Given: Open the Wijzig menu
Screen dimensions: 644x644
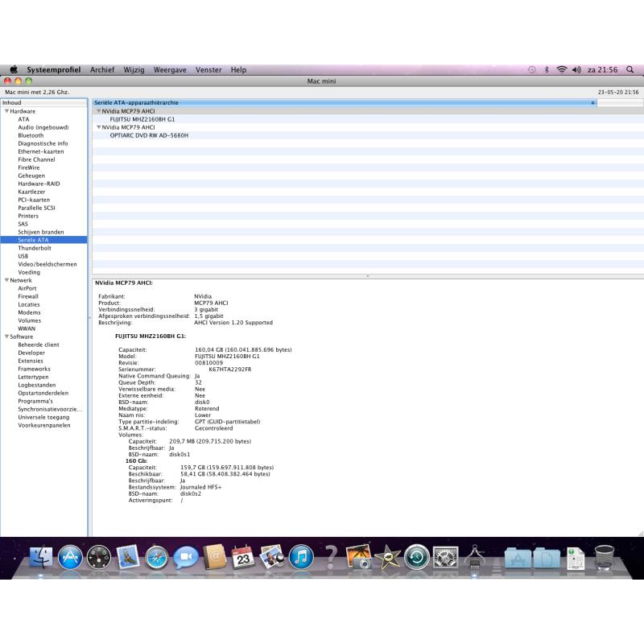Looking at the screenshot, I should tap(134, 70).
